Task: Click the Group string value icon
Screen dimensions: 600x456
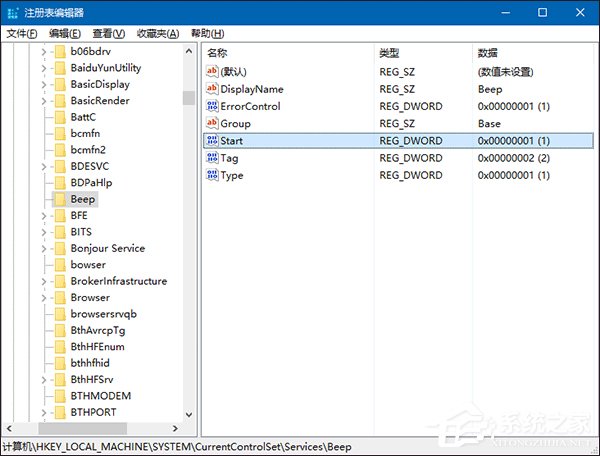Action: click(212, 123)
